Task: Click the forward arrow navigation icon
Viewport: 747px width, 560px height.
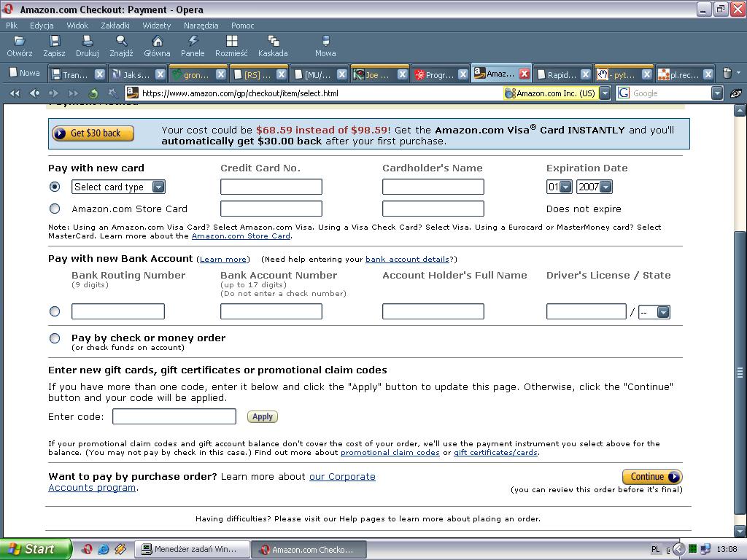Action: coord(54,93)
